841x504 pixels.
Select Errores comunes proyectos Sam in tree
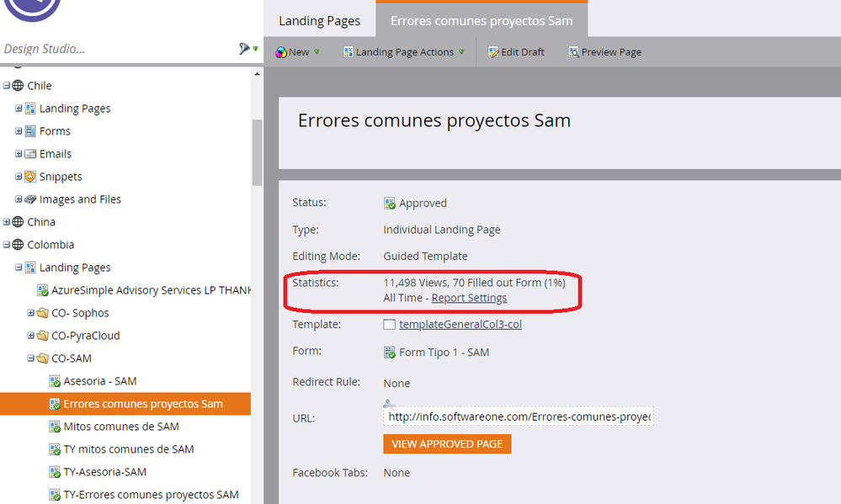125,404
